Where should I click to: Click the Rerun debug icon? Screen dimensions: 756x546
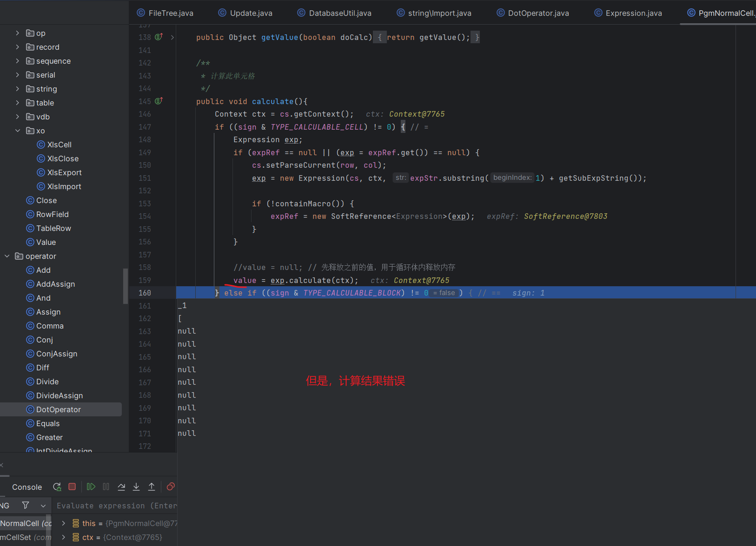(57, 487)
